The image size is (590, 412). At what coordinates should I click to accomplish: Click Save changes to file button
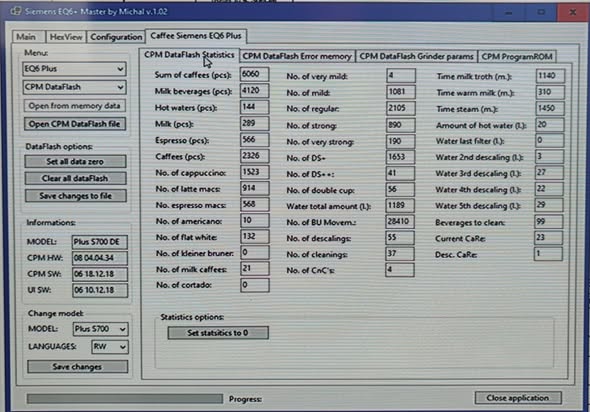[76, 196]
